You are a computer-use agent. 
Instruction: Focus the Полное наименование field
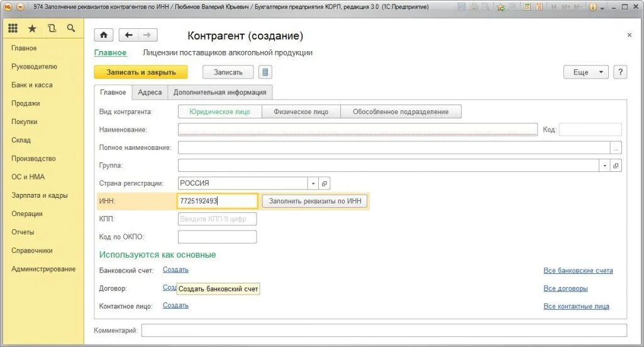point(394,147)
